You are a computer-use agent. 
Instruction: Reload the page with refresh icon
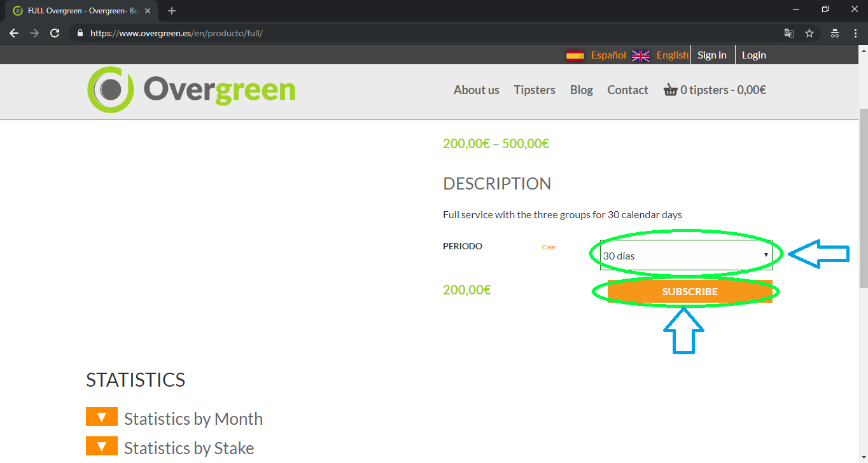[55, 33]
